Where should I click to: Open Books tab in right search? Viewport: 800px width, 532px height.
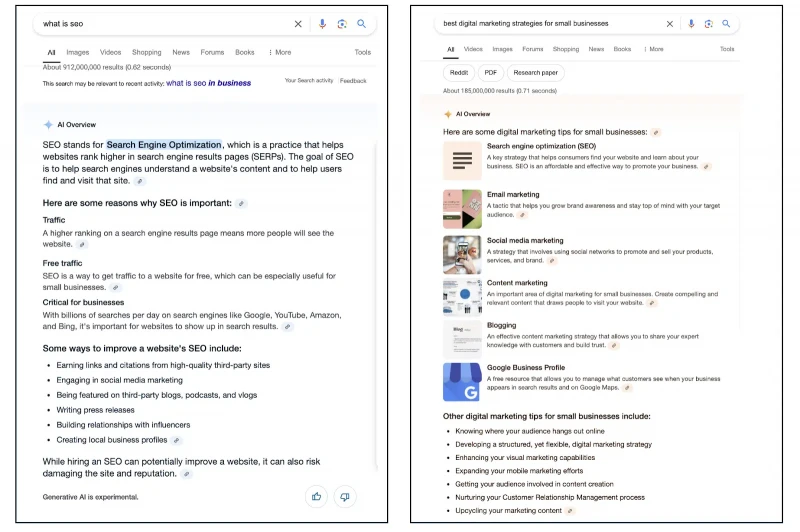pyautogui.click(x=622, y=49)
